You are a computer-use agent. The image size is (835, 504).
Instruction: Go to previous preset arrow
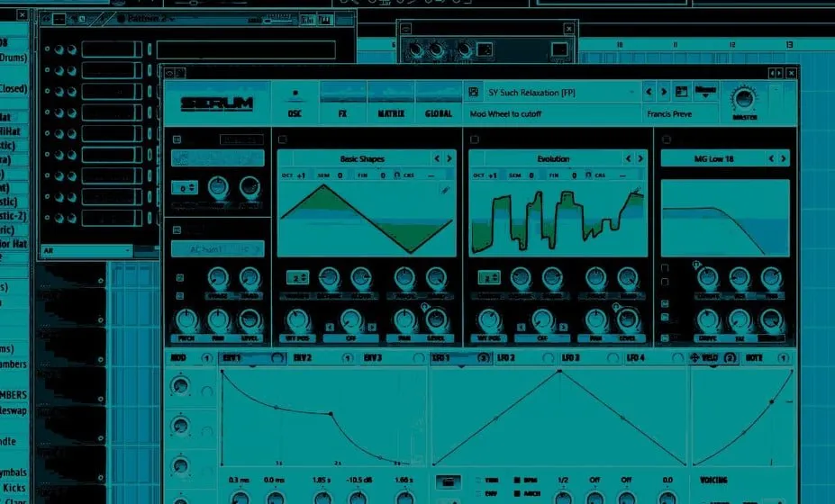649,92
